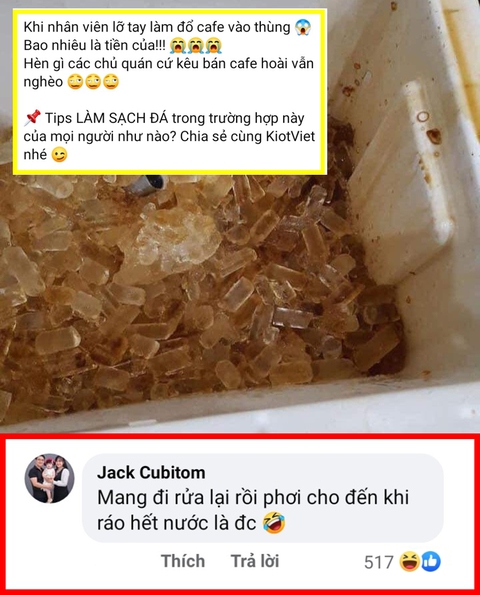Image resolution: width=480 pixels, height=595 pixels.
Task: Open the 517 reactions count
Action: (378, 562)
